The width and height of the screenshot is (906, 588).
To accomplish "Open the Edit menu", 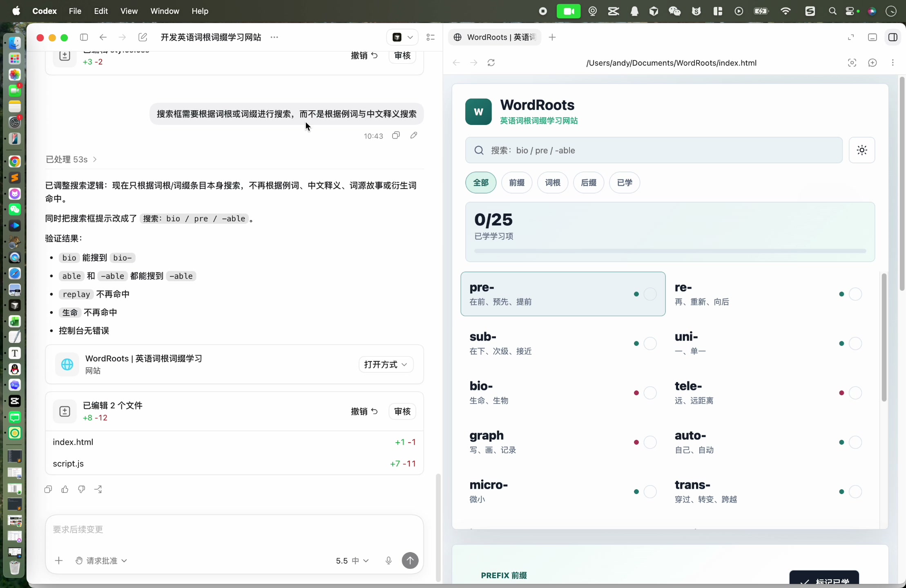I will (101, 11).
